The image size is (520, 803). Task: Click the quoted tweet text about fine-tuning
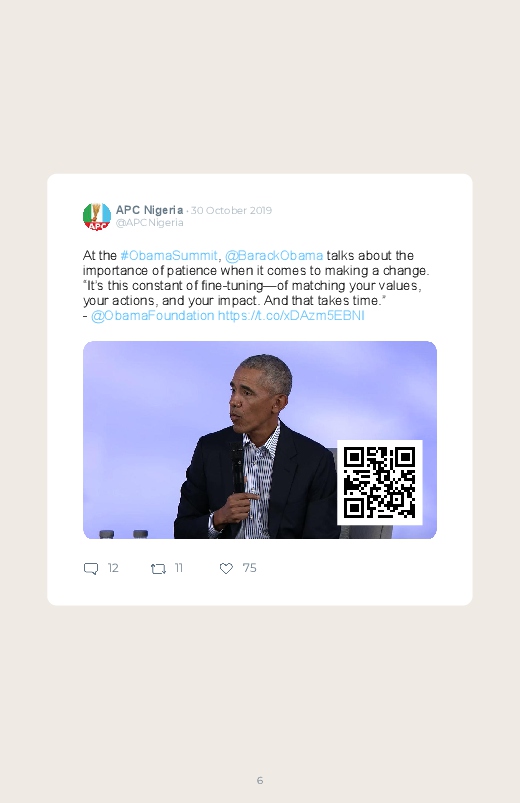252,293
